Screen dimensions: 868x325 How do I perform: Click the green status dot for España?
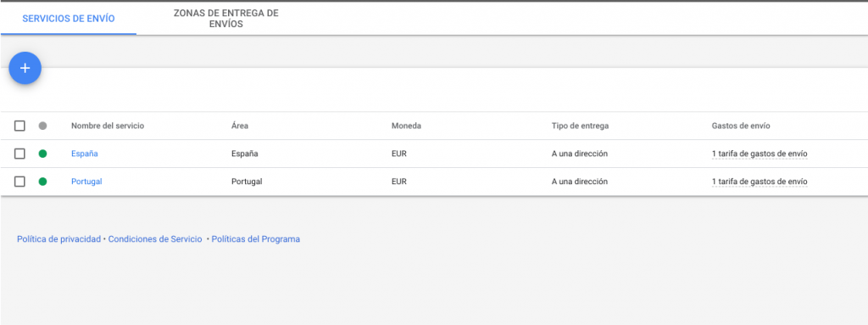point(42,154)
